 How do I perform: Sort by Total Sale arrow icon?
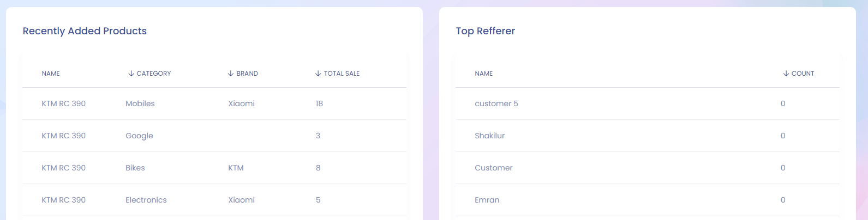coord(318,74)
